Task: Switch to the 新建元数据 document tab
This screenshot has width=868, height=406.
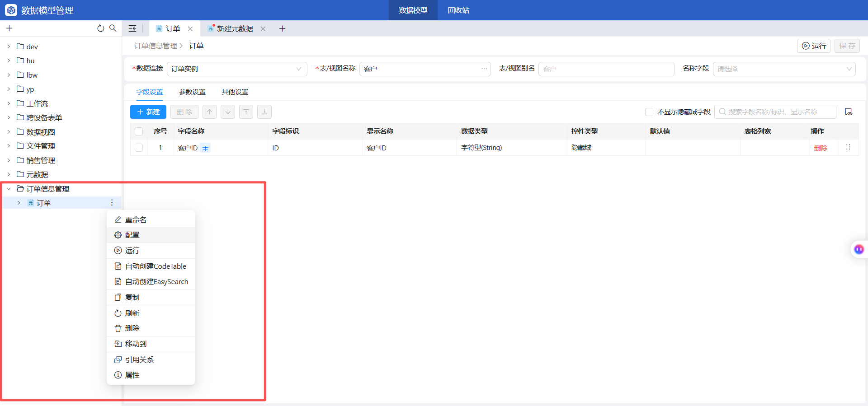Action: [235, 28]
